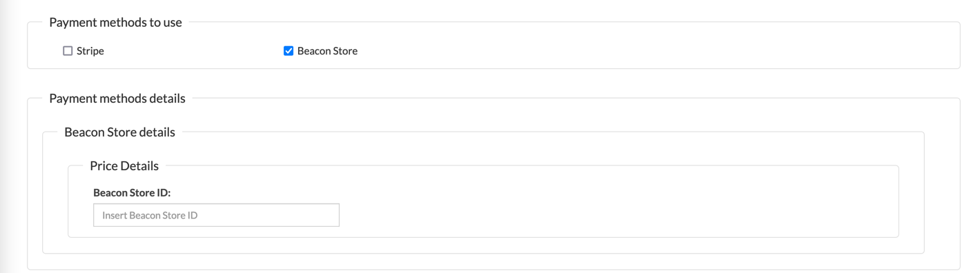Viewport: 980px width, 273px height.
Task: Toggle the blue checked box beside Beacon Store
Action: pos(288,51)
